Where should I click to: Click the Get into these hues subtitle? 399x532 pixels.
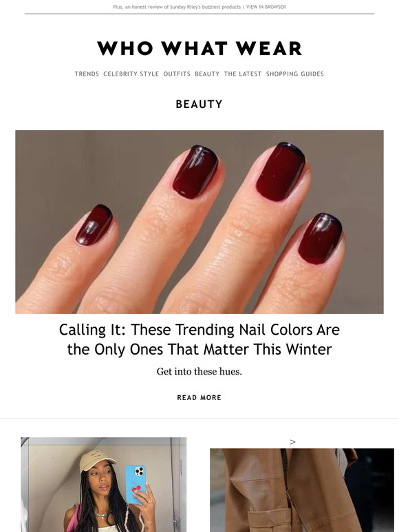point(199,372)
